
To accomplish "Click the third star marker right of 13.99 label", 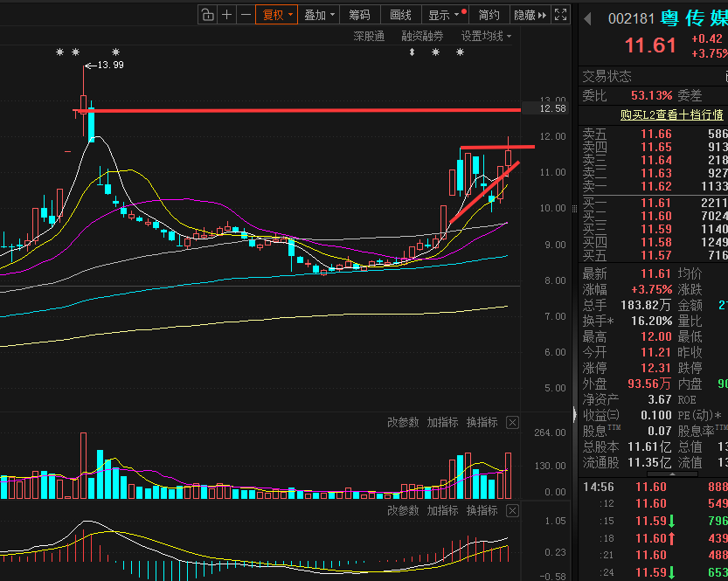I will coord(115,52).
